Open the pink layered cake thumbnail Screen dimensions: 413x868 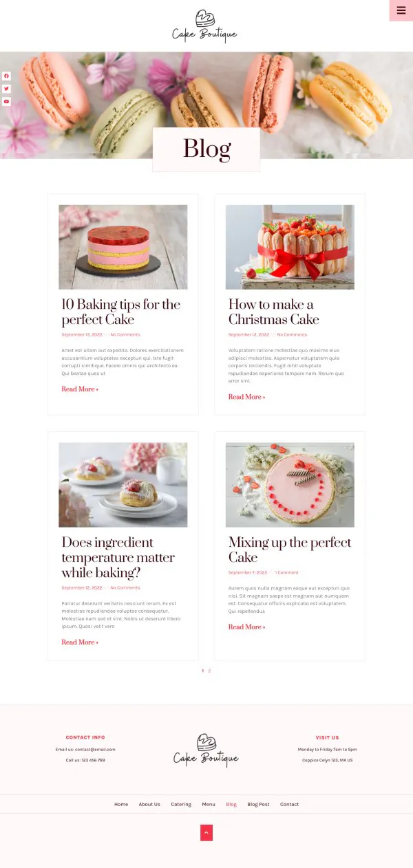tap(123, 247)
